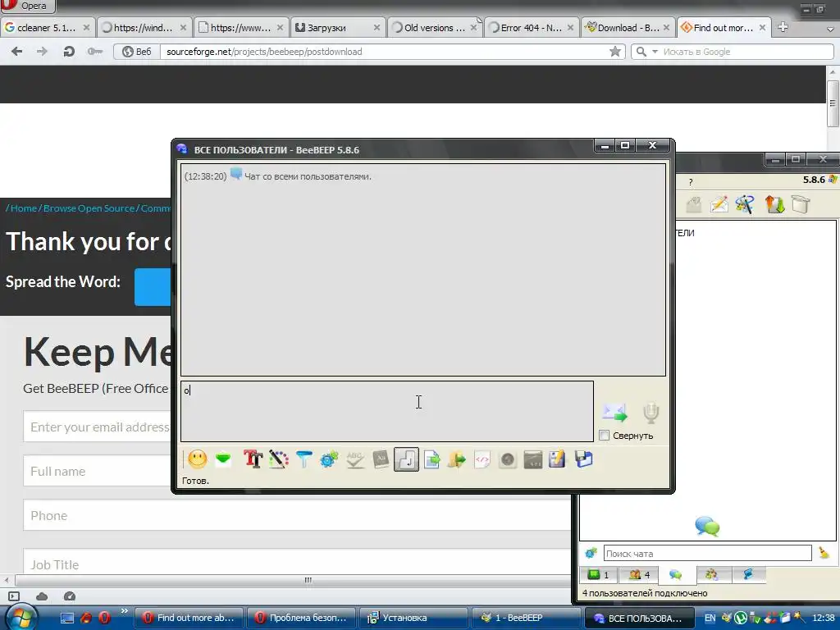Viewport: 840px width, 630px height.
Task: Click the floppy with pencil save-as icon
Action: (x=557, y=459)
